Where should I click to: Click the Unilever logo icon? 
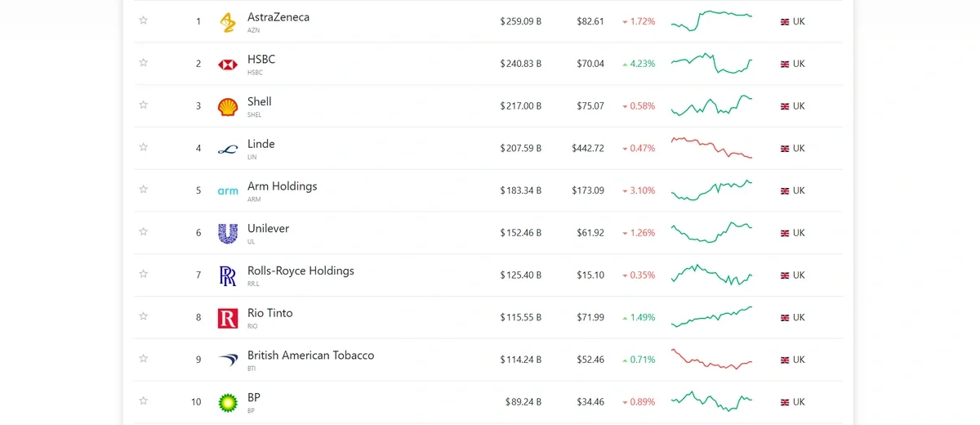(228, 234)
